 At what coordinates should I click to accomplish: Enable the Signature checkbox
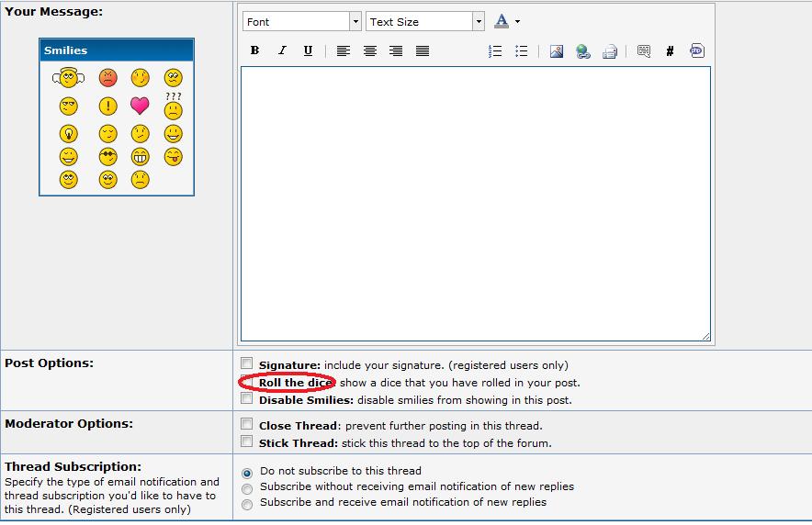(246, 364)
